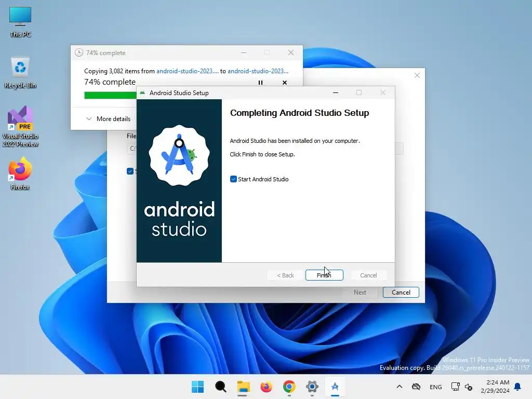The image size is (532, 399).
Task: Uncheck Start Android Studio checkbox
Action: pyautogui.click(x=233, y=179)
